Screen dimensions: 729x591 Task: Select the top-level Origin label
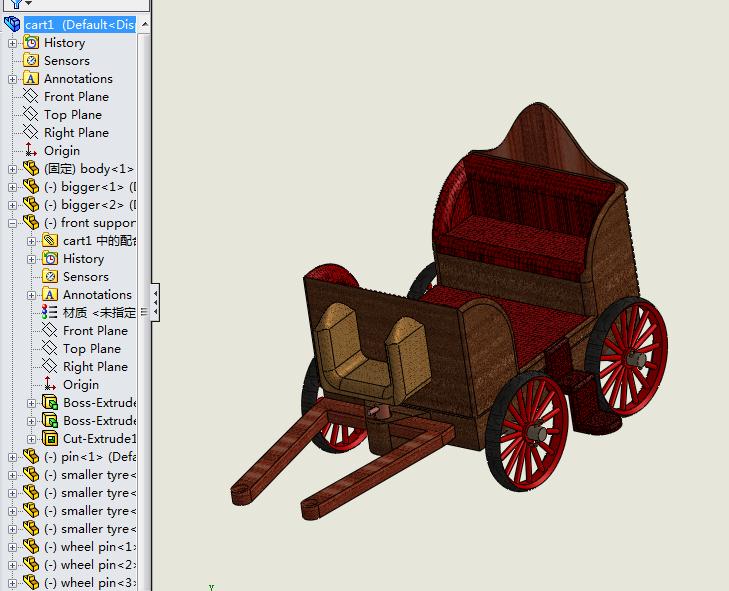click(x=62, y=151)
